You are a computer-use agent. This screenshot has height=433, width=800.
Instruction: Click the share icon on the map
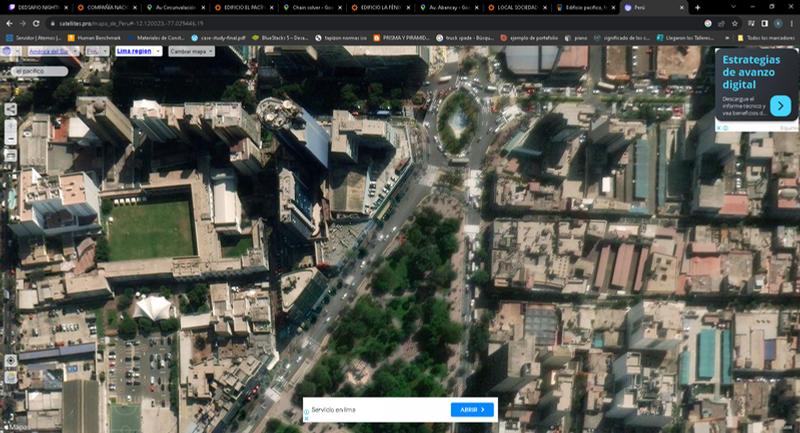tap(10, 109)
